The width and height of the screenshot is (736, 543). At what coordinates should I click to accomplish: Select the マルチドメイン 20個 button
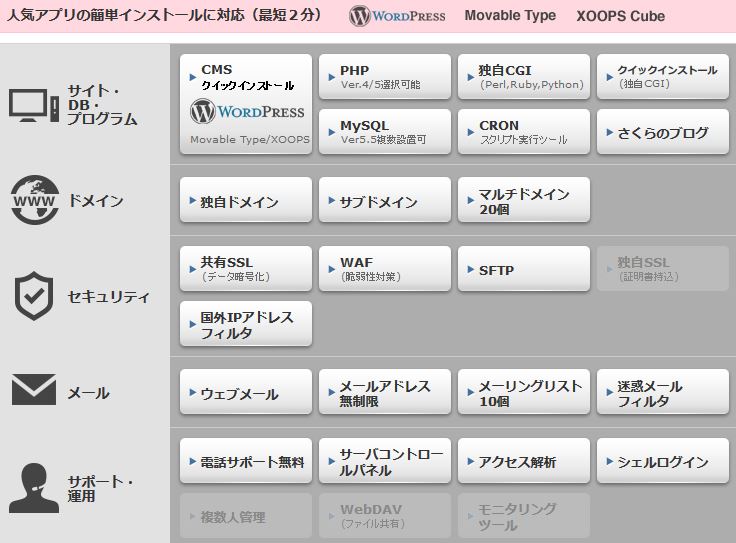coord(523,201)
